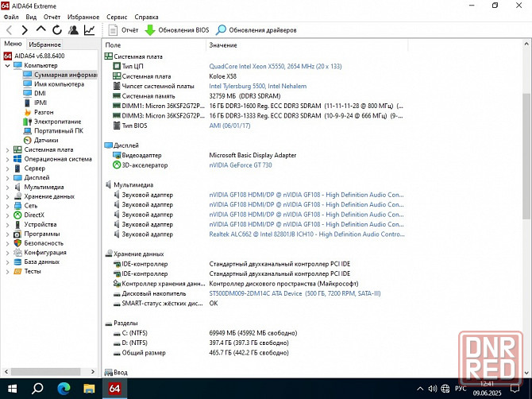Expand the Мультимедиа tree node
The image size is (532, 399).
pos(7,187)
